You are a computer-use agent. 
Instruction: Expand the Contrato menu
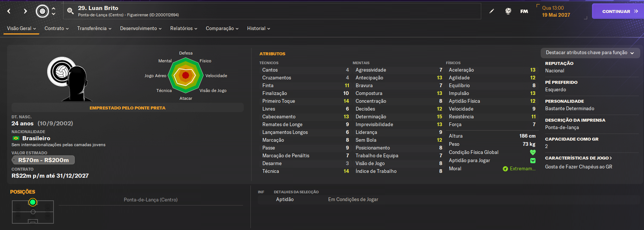56,29
